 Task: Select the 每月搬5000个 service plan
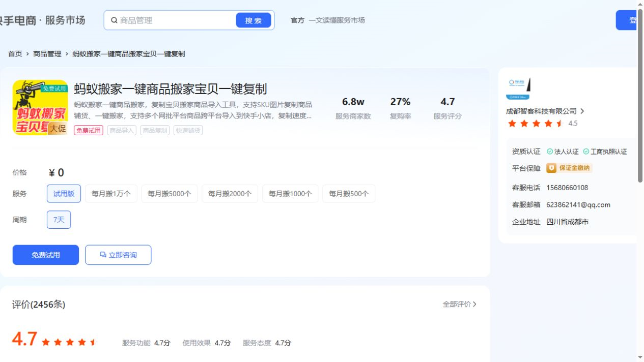tap(170, 194)
